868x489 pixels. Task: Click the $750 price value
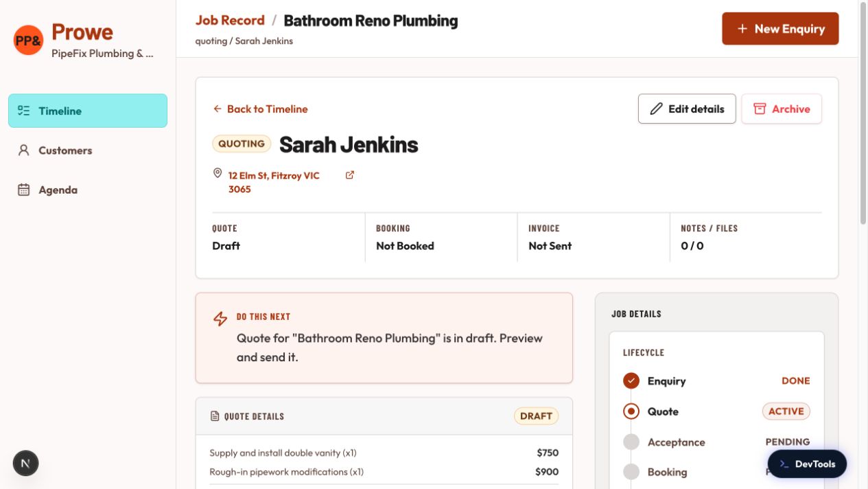(x=548, y=453)
